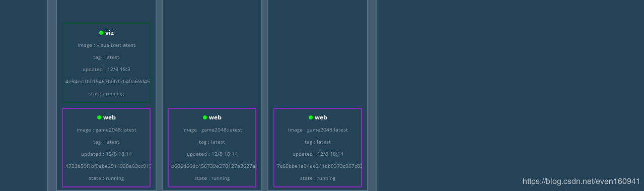Image resolution: width=644 pixels, height=191 pixels.
Task: Click container ID 4723b59f1bf0abe2914938a63cc91
Action: coord(108,166)
